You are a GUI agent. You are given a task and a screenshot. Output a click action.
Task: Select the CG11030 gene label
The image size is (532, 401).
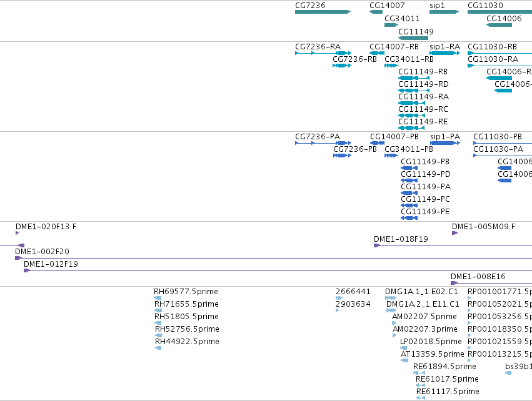pos(485,6)
